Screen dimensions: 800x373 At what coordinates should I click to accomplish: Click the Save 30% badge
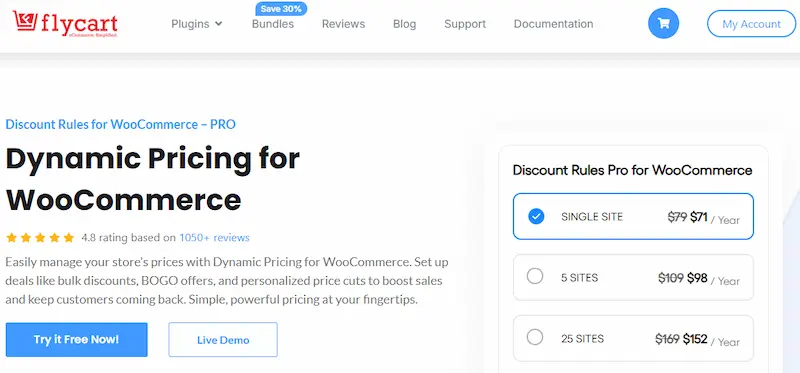(280, 9)
